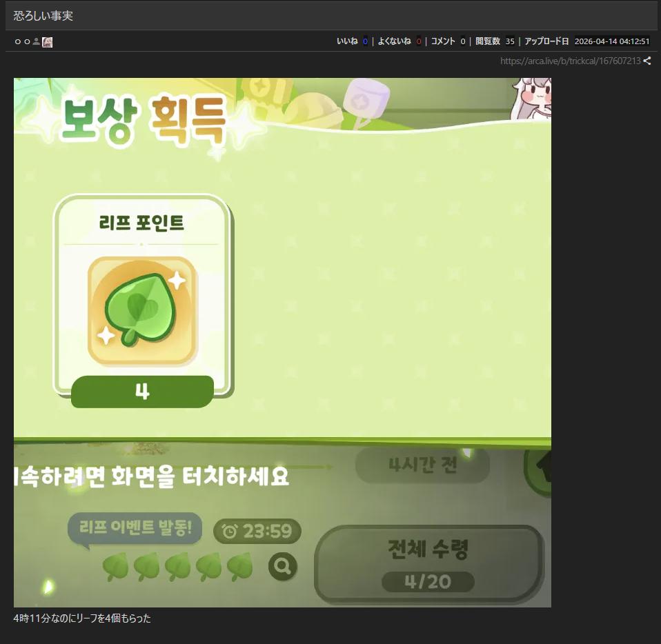The image size is (661, 644).
Task: Click the 4시간 전 time label
Action: (x=422, y=465)
